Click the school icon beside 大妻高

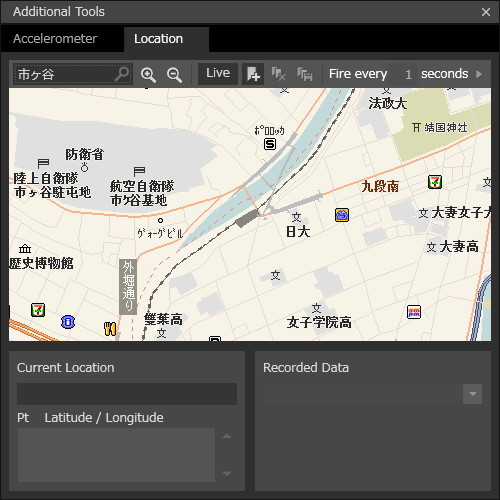pos(432,247)
